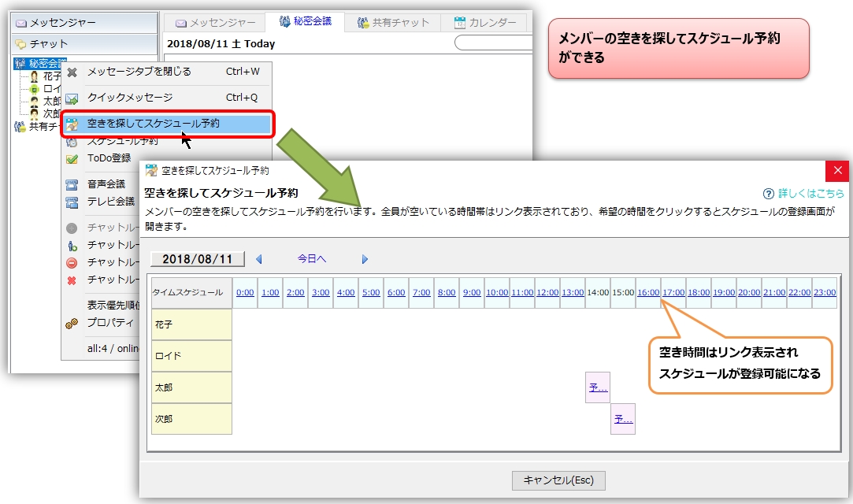The height and width of the screenshot is (504, 853).
Task: Pick the 16:00 time slot link
Action: (x=648, y=292)
